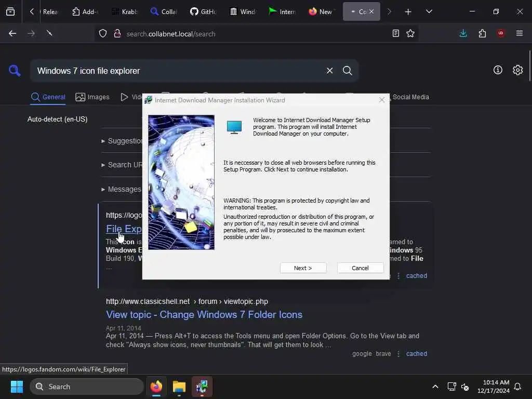Open Firefox from the taskbar
The height and width of the screenshot is (399, 532).
(x=156, y=387)
